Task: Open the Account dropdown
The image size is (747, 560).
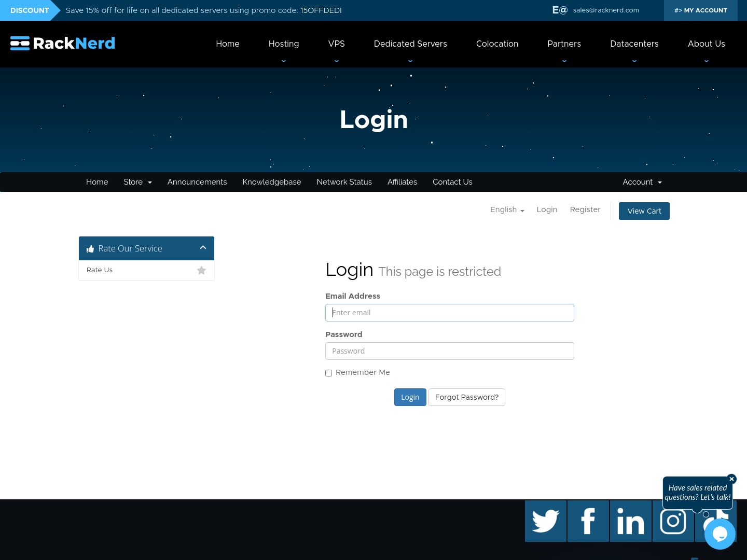Action: tap(642, 182)
